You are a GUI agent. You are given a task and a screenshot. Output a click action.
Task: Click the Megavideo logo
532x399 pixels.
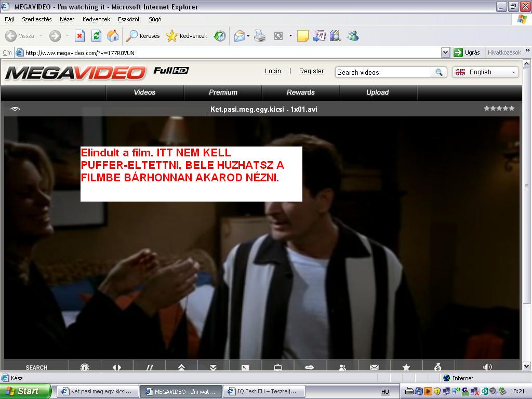point(76,73)
